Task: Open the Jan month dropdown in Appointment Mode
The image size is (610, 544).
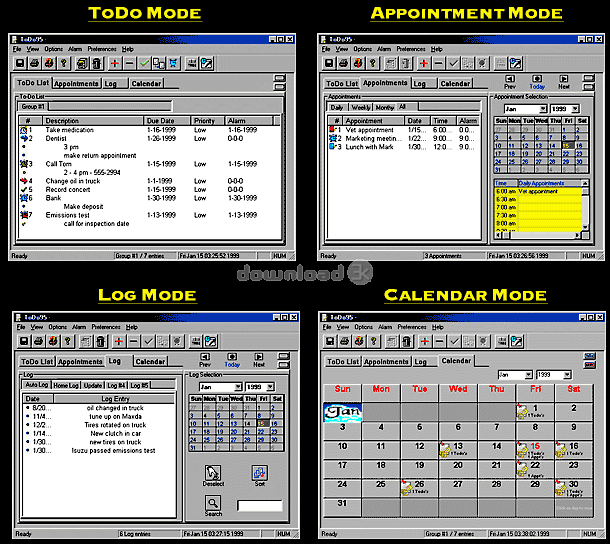Action: pyautogui.click(x=543, y=109)
